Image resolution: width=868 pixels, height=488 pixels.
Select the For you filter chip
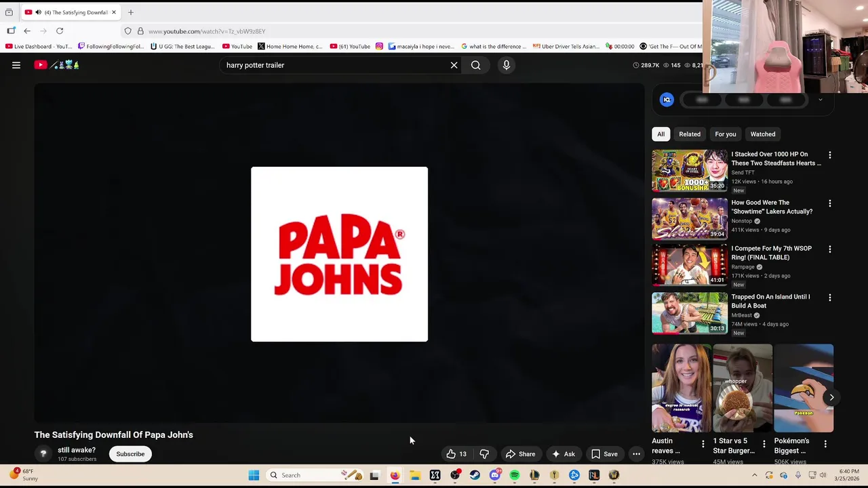pos(725,134)
